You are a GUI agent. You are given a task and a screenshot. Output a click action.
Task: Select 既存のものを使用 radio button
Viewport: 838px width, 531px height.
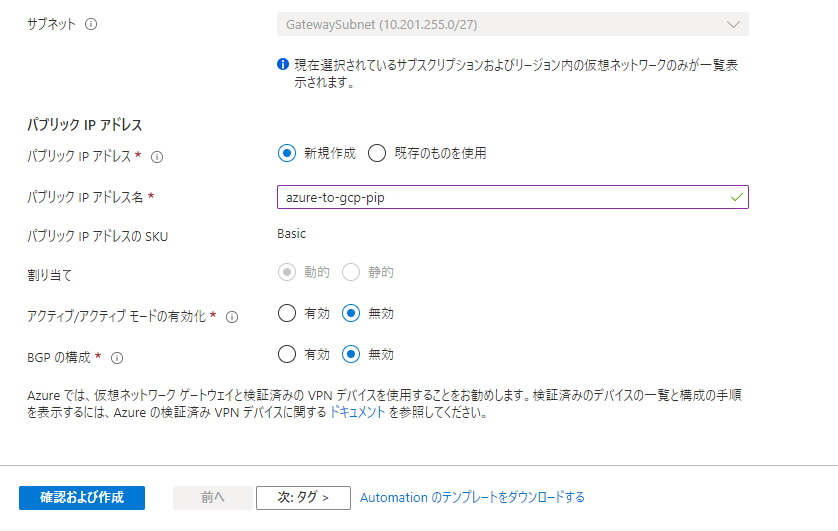[377, 153]
